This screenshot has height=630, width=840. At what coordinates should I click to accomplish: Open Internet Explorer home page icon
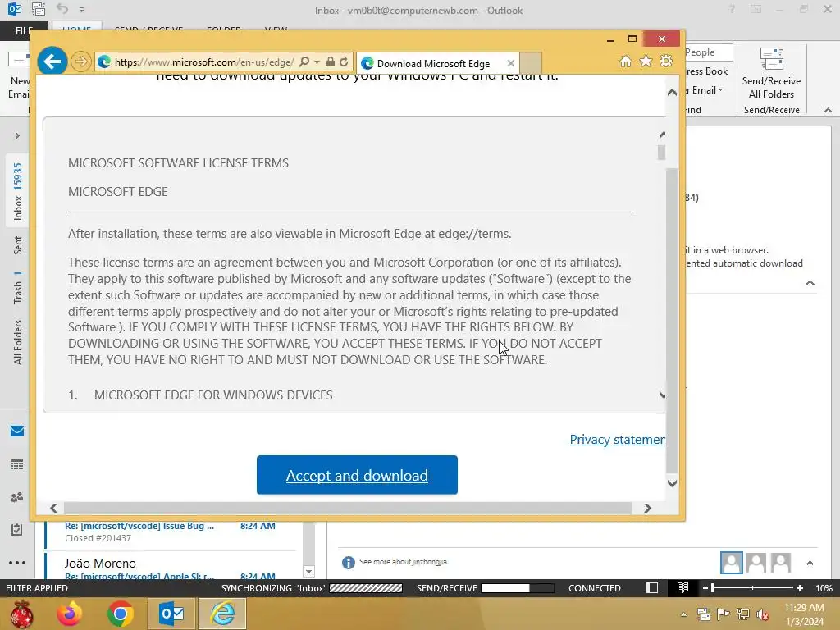626,61
